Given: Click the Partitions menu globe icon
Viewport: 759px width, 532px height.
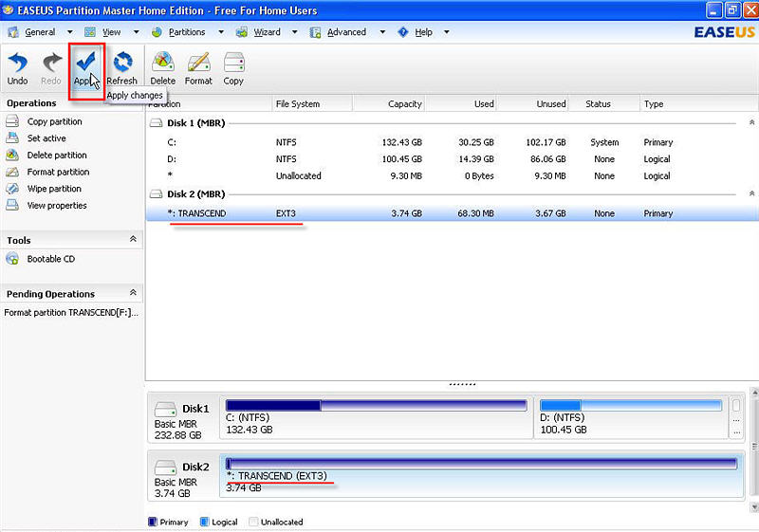Looking at the screenshot, I should tap(157, 32).
